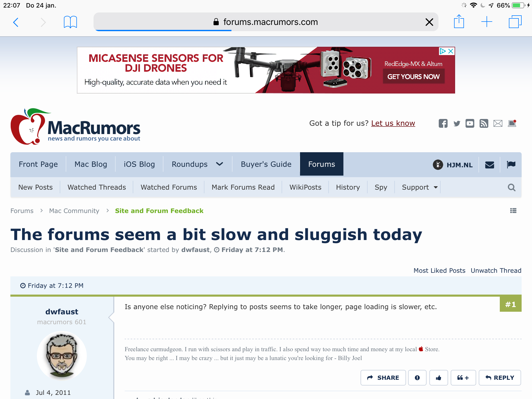Click the forum search magnifier icon
532x399 pixels.
[511, 187]
